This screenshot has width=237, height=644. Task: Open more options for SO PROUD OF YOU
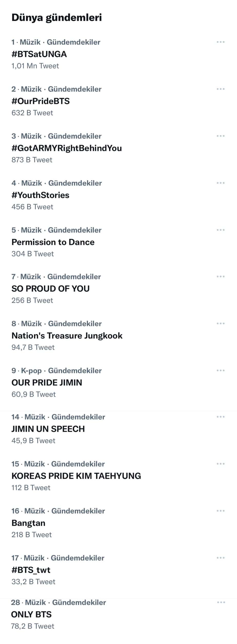(x=220, y=277)
